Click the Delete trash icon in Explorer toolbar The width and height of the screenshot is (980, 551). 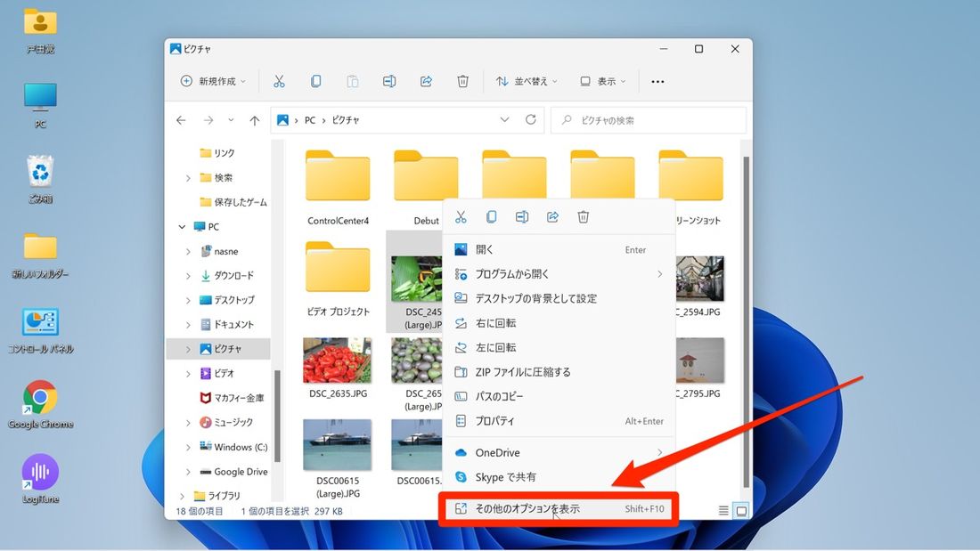pos(462,81)
